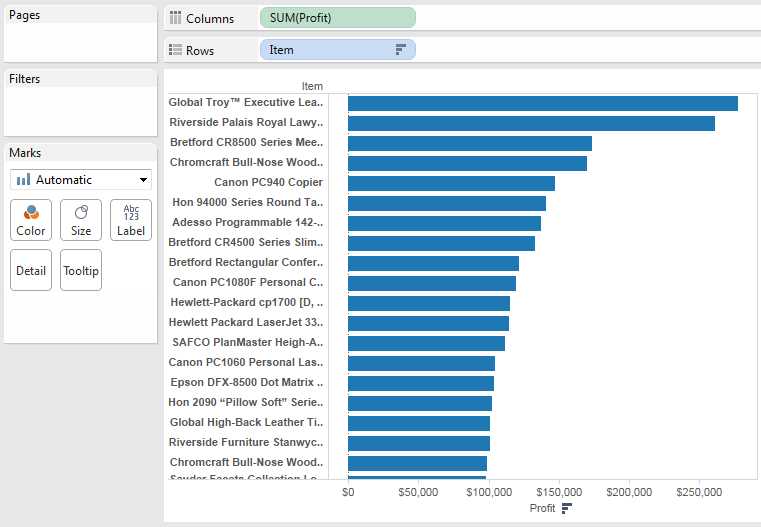Click the Bretford CR4500 Series Slim.. label
Viewport: 761px width, 527px height.
pyautogui.click(x=246, y=242)
